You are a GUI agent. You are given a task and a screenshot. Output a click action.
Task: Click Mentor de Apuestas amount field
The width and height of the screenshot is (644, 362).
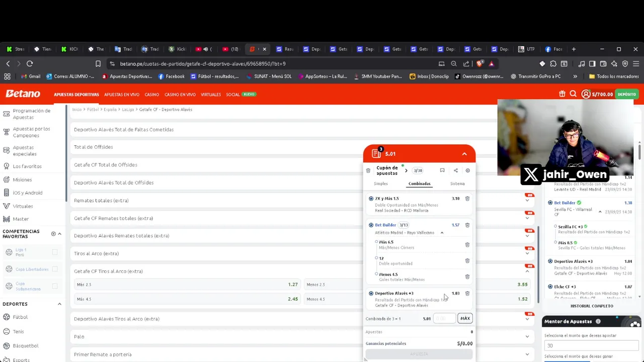coord(591,346)
